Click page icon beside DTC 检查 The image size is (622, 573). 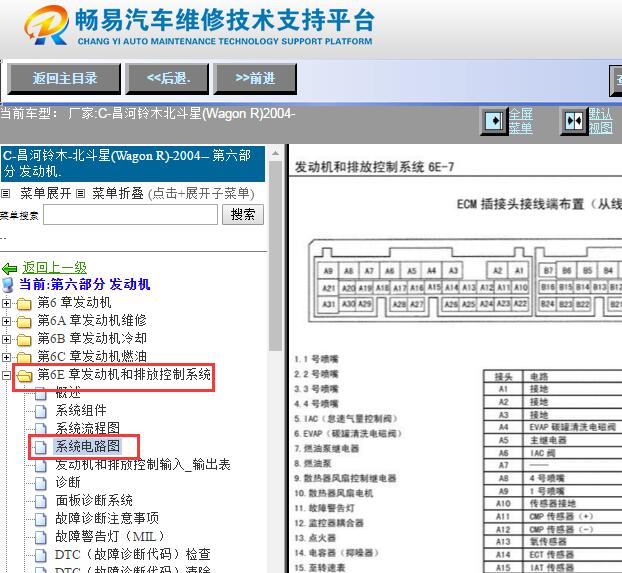click(x=41, y=555)
